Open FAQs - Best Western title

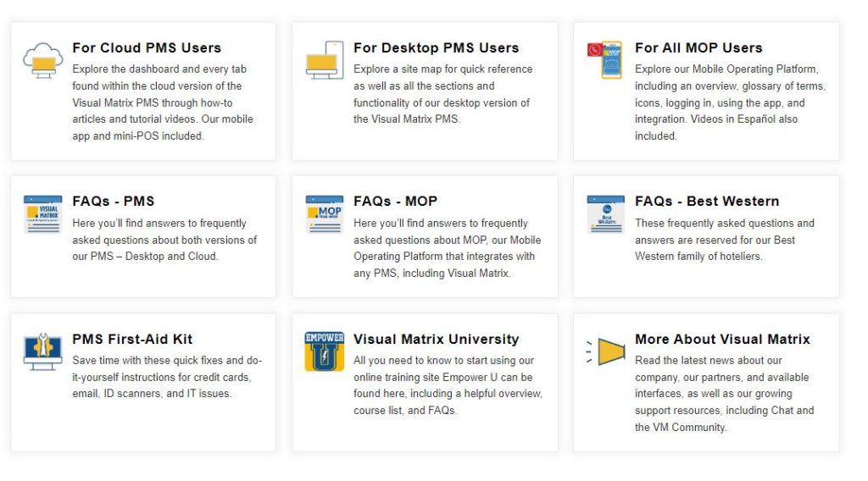707,202
